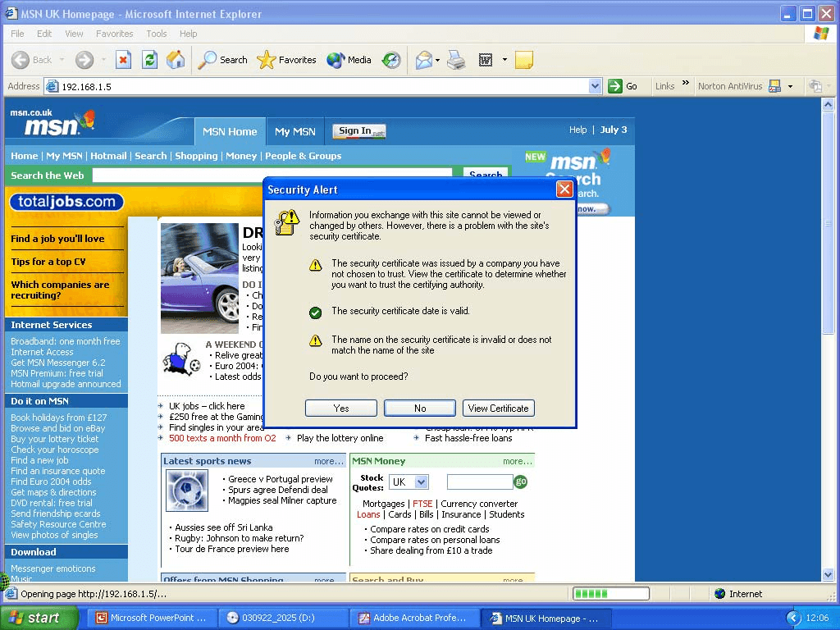Image resolution: width=840 pixels, height=630 pixels.
Task: Click the View Certificate button
Action: (498, 409)
